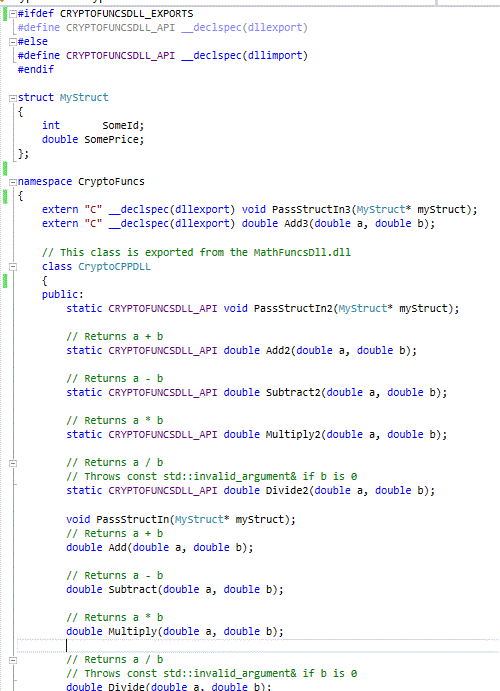
Task: Click the '// Returns a * b' comment above Multiply2
Action: tap(115, 420)
